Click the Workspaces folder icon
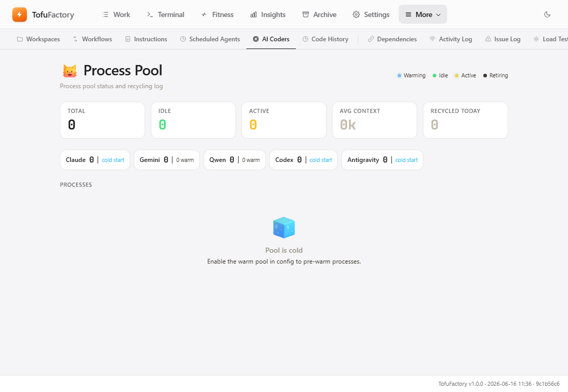 click(x=20, y=39)
